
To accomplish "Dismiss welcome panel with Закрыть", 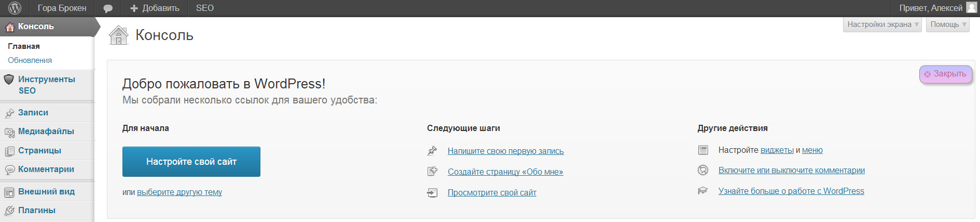I will point(946,74).
